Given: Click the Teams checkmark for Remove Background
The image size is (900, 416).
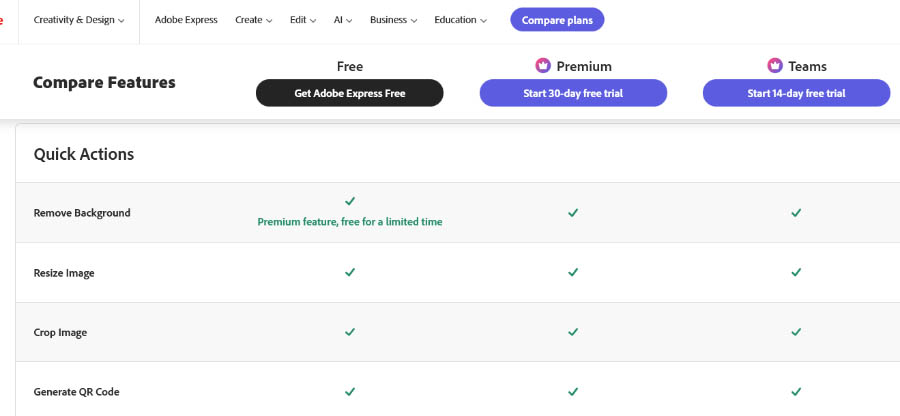Looking at the screenshot, I should pos(796,212).
